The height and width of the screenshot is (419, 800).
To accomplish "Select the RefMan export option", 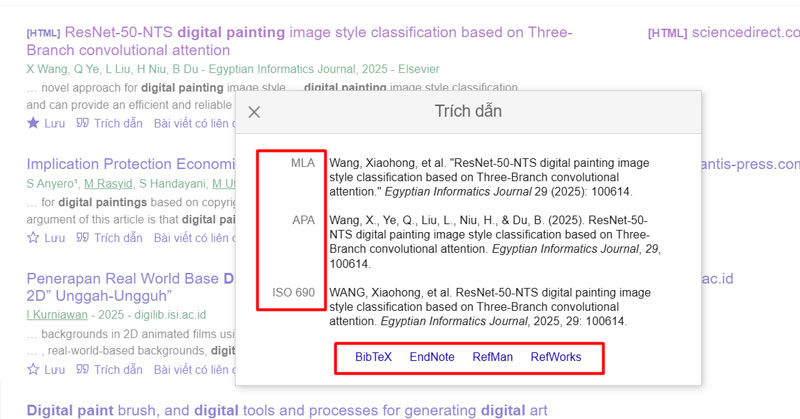I will tap(492, 357).
